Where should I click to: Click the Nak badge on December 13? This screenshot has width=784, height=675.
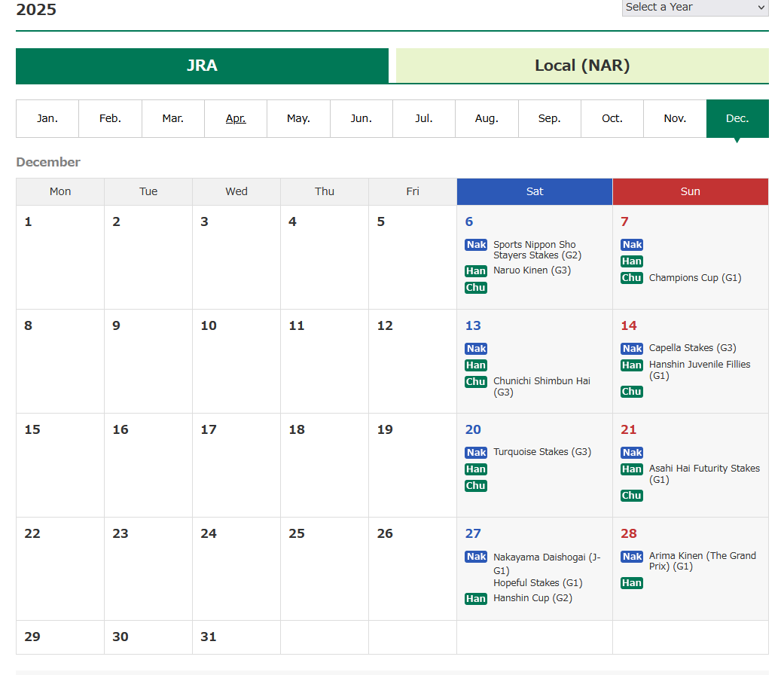pyautogui.click(x=476, y=349)
